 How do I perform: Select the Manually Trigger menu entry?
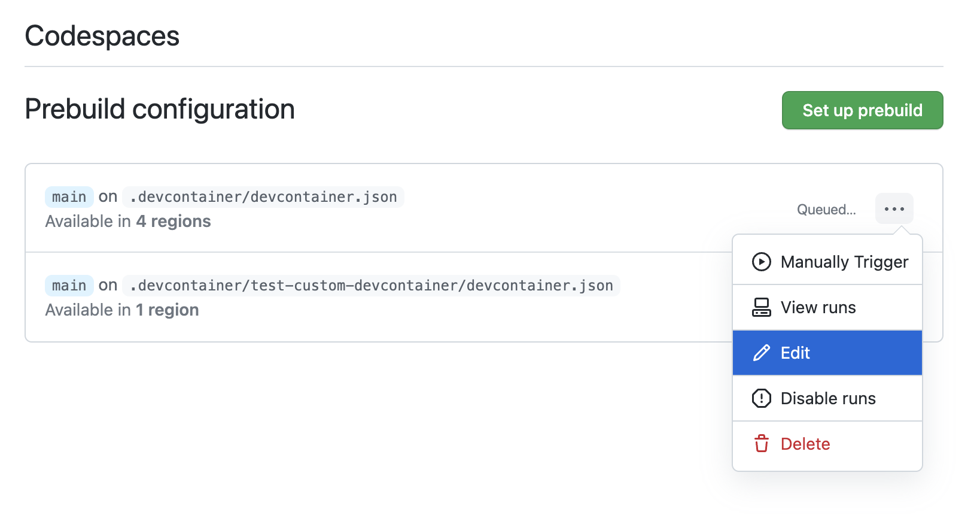click(x=844, y=262)
